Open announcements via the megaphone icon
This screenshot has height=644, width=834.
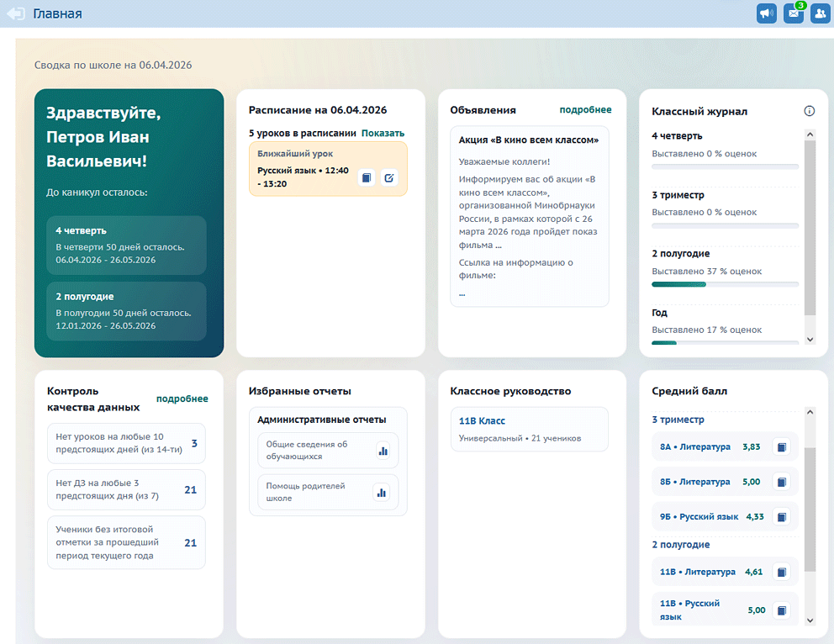766,13
